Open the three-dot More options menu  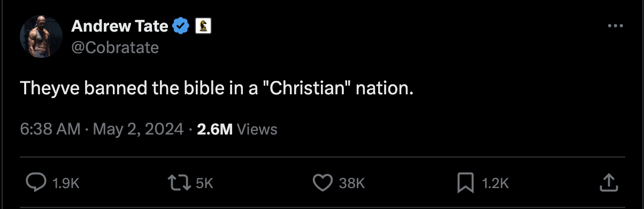click(x=616, y=26)
